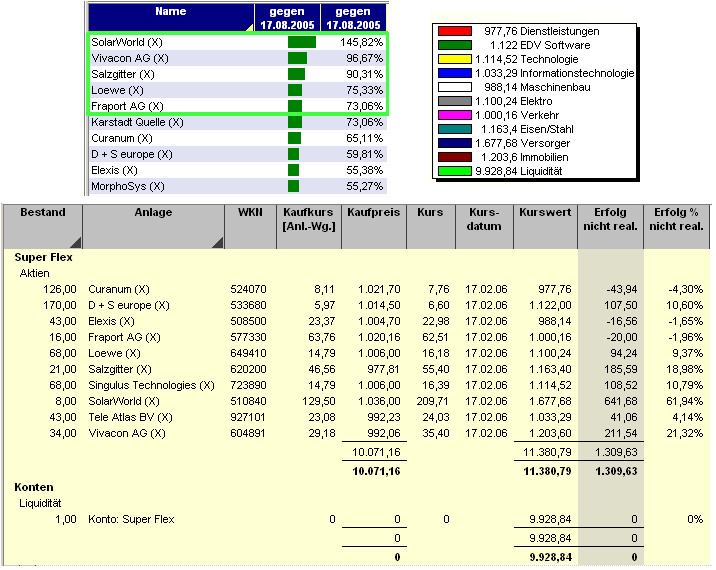This screenshot has width=716, height=570.
Task: Click yellow Technologie legend swatch
Action: (455, 59)
